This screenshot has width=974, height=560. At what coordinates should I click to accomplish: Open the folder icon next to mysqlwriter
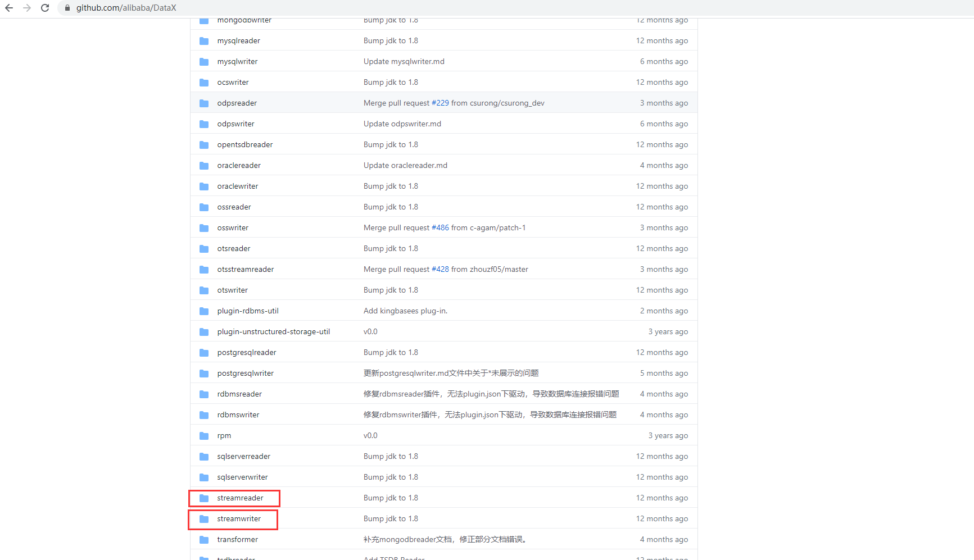point(204,62)
